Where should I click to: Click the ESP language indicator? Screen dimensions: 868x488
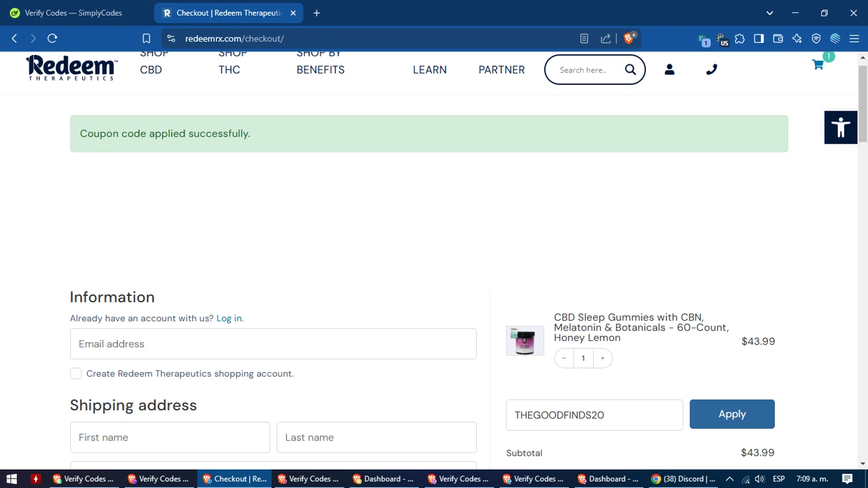(779, 479)
